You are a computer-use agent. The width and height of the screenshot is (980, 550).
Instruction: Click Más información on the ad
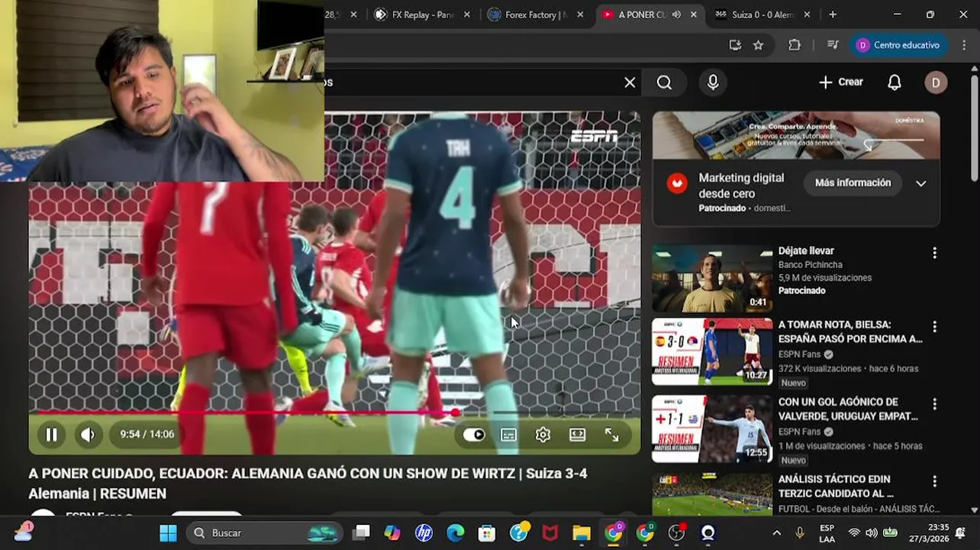point(853,183)
